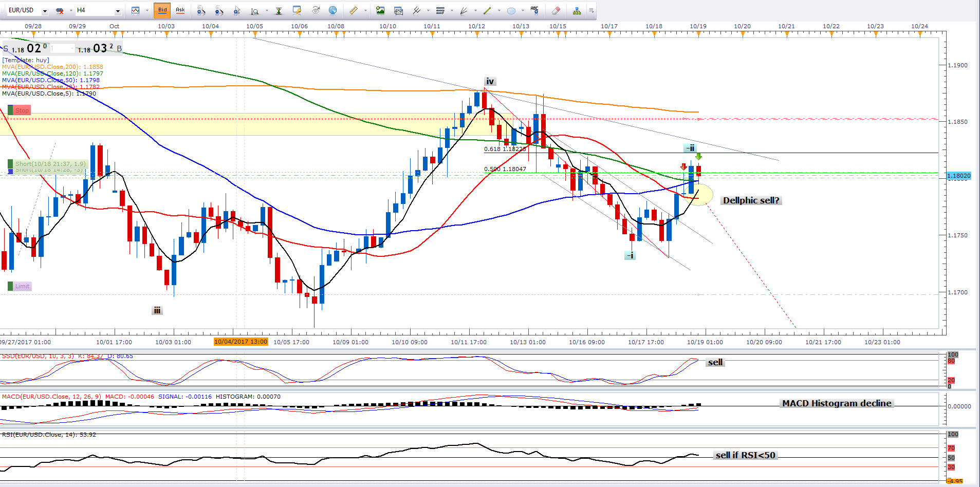Image resolution: width=980 pixels, height=487 pixels.
Task: Open the EUR/USD symbol dropdown
Action: [x=45, y=11]
